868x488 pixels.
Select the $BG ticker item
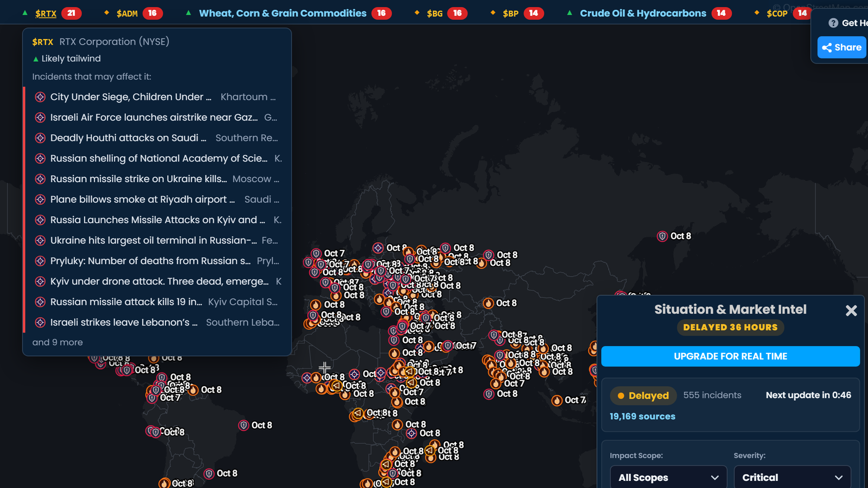pyautogui.click(x=435, y=14)
